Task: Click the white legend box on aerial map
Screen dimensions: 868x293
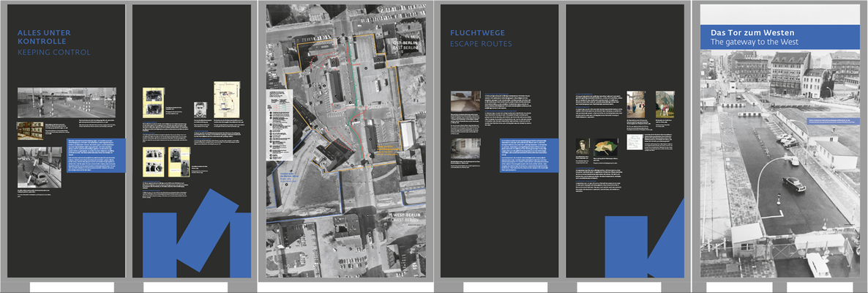Action: tap(280, 124)
